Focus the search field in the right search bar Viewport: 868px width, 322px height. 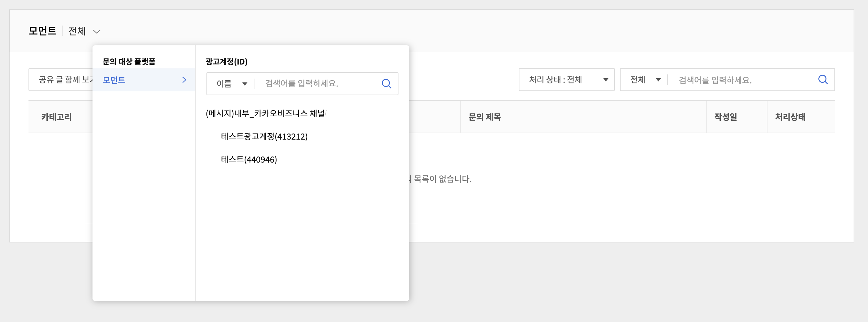(x=741, y=80)
